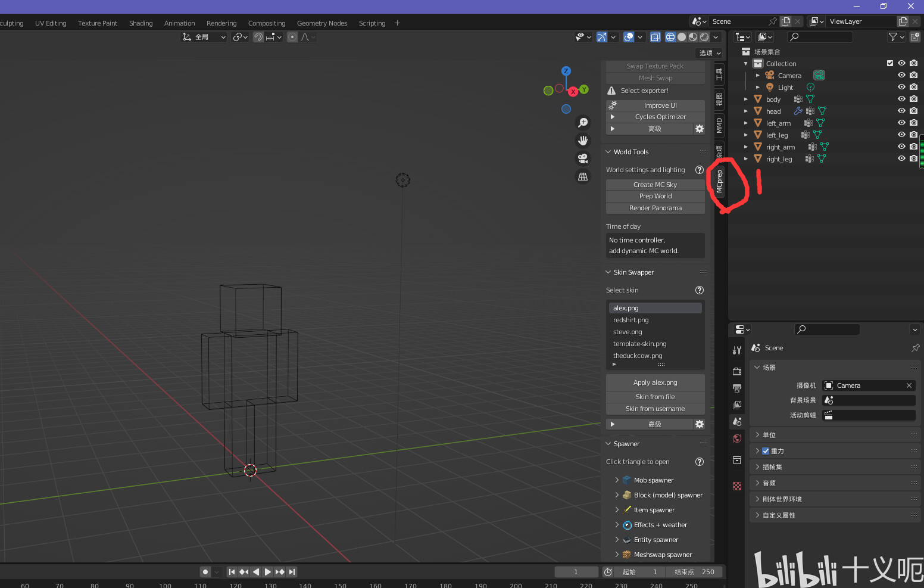Image resolution: width=924 pixels, height=588 pixels.
Task: Click the X axis on navigation gizmo
Action: 573,92
